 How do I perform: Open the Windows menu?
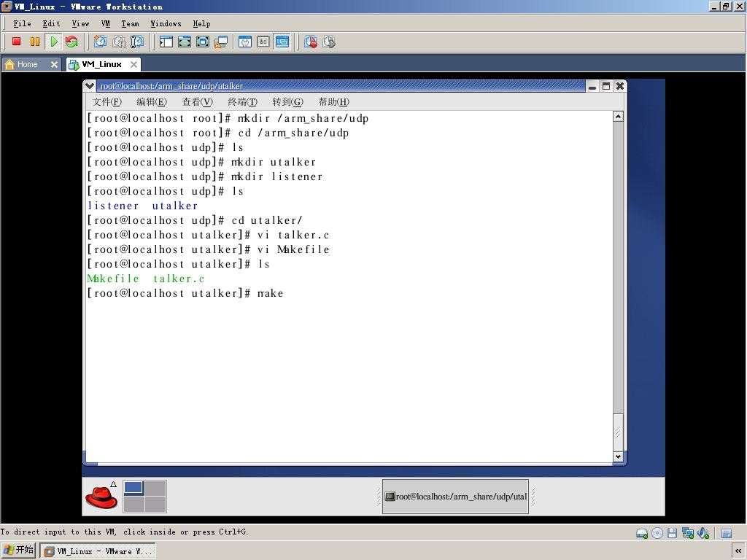pyautogui.click(x=166, y=23)
